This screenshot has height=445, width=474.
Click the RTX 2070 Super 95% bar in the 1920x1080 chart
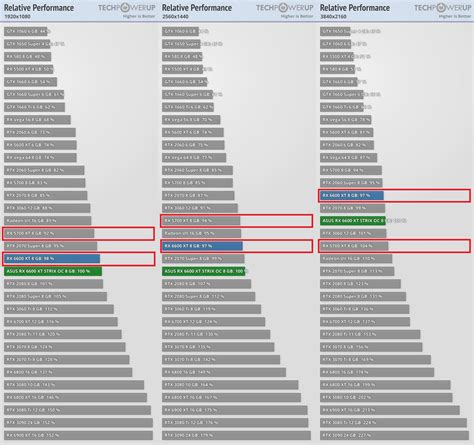pos(51,246)
